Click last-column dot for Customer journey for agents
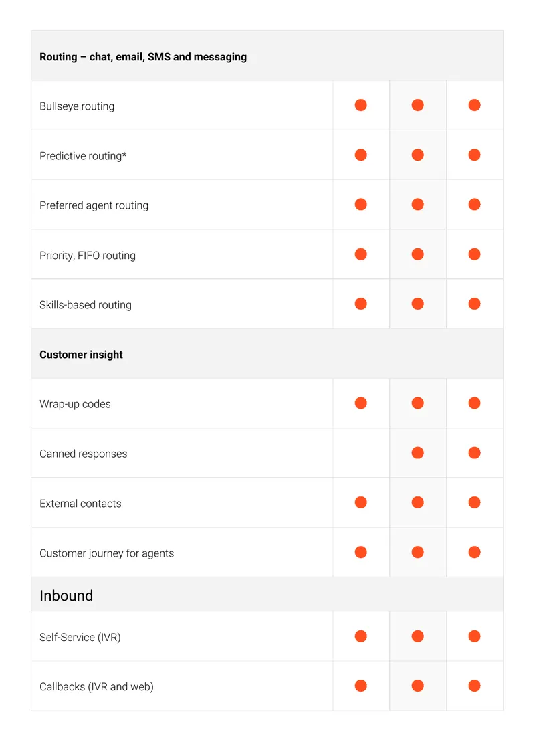Screen dimensions: 535x756 pyautogui.click(x=475, y=552)
